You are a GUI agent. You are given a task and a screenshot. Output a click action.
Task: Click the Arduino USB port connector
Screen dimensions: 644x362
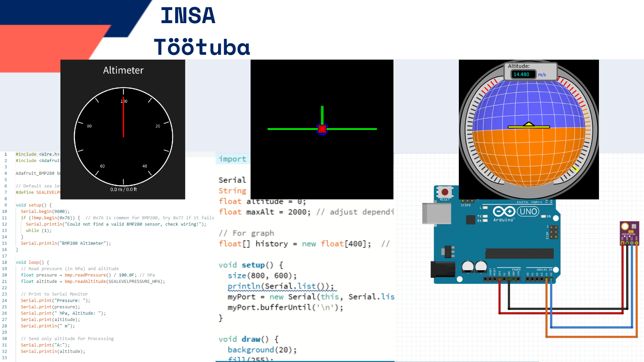pos(436,213)
